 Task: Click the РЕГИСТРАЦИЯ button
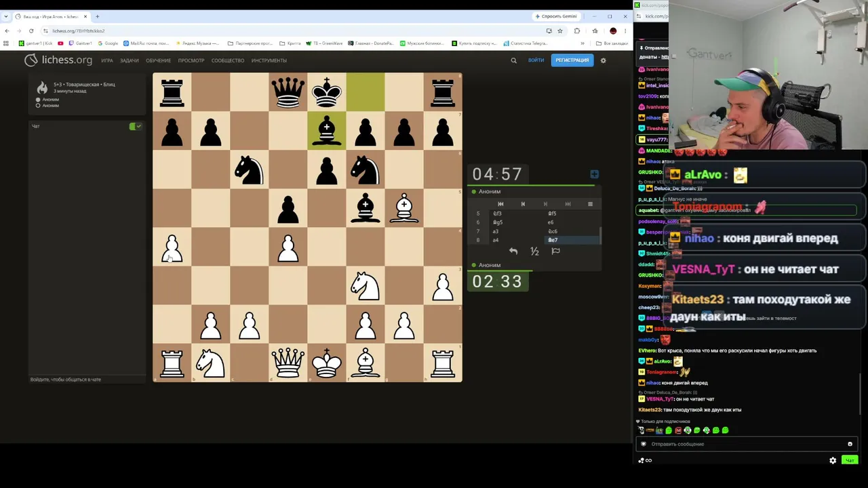[572, 60]
